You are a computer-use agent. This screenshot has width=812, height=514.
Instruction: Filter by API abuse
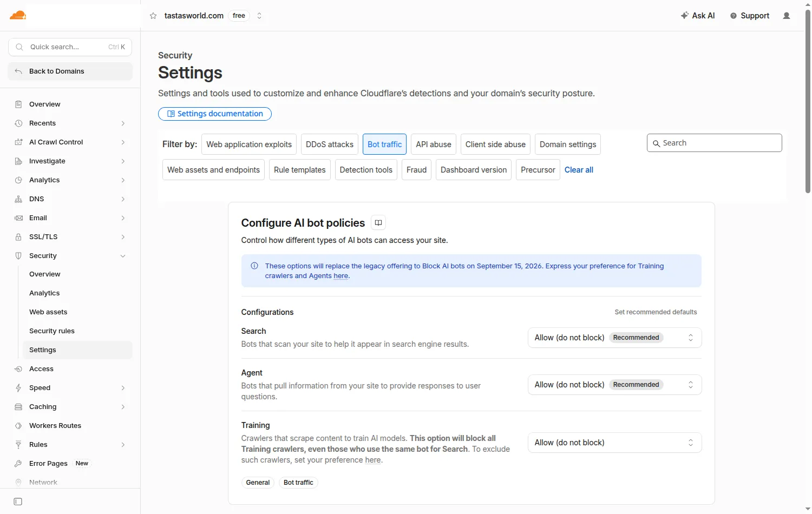pos(434,144)
